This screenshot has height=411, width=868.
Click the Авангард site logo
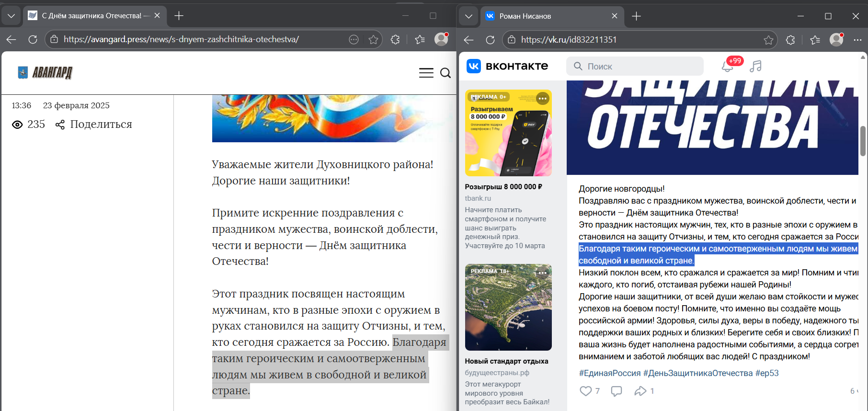[x=45, y=72]
